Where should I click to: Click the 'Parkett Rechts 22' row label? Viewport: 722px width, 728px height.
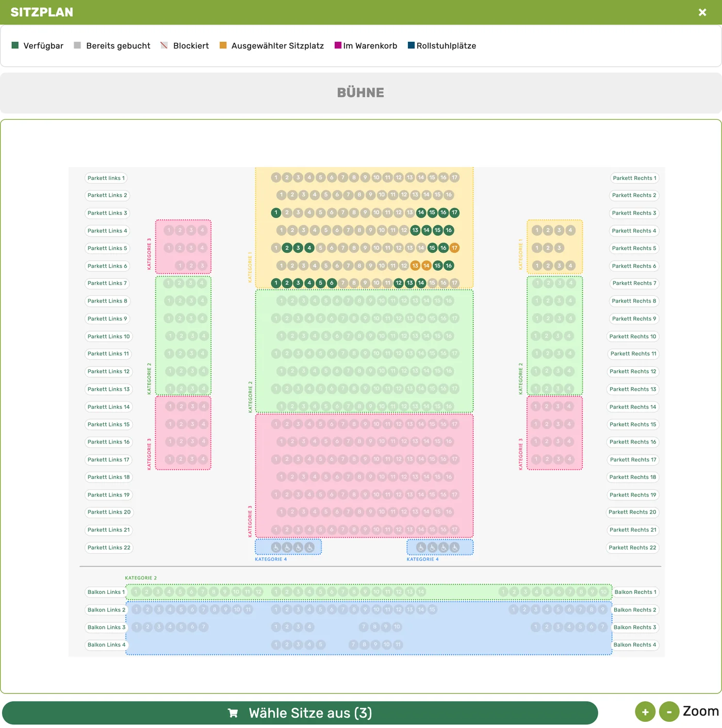click(x=632, y=548)
